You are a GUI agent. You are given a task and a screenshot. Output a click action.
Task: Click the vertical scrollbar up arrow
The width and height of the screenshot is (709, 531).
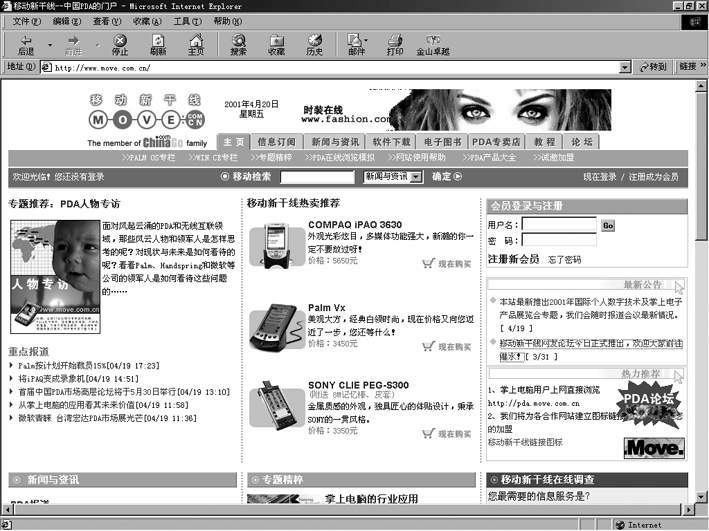click(701, 85)
